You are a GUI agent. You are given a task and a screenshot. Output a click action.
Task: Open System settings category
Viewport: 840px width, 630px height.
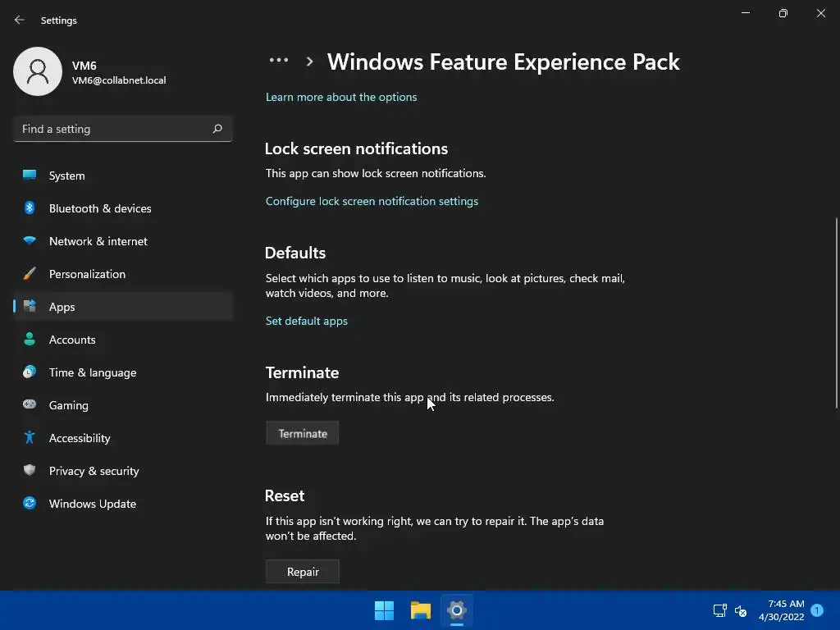[x=123, y=176]
